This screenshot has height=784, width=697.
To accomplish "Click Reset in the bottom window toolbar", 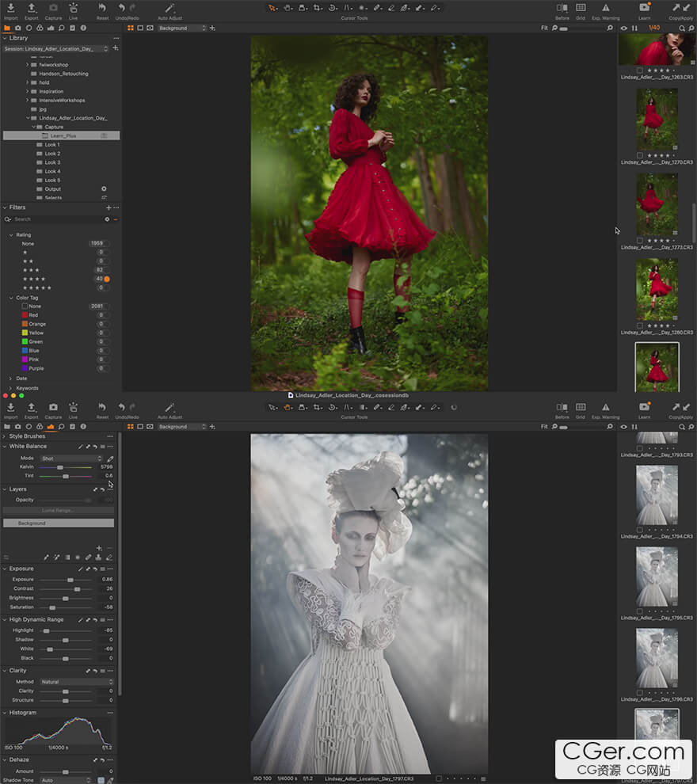I will point(102,410).
